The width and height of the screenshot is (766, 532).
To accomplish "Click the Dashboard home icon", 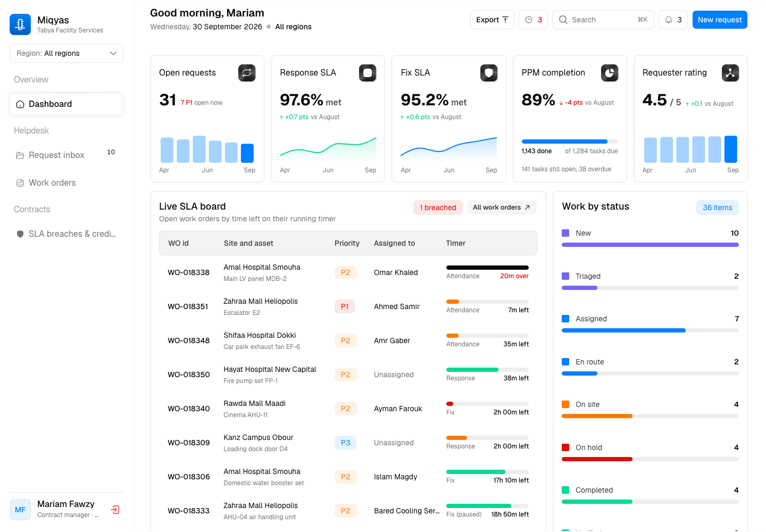I will 20,104.
